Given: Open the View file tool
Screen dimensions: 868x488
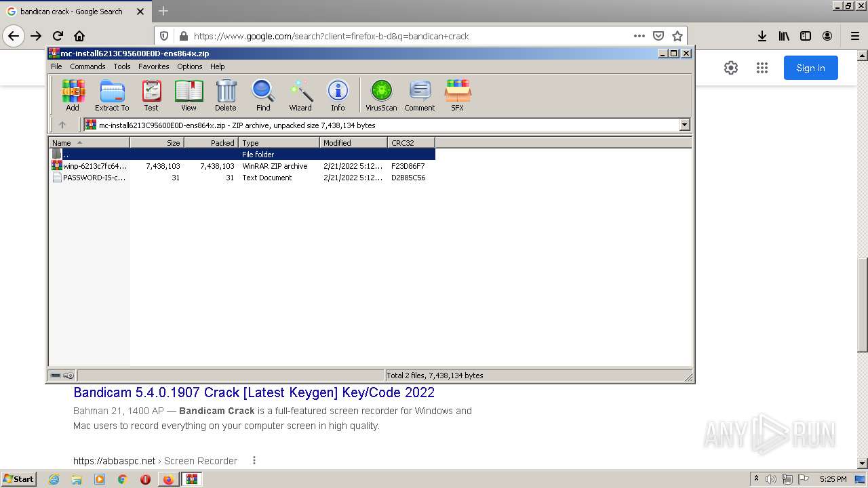Looking at the screenshot, I should pyautogui.click(x=189, y=95).
